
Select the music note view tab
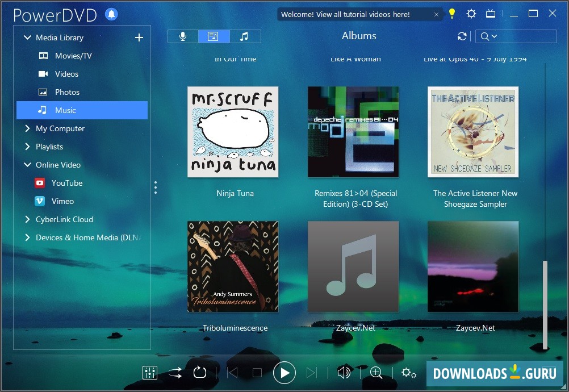pos(245,36)
